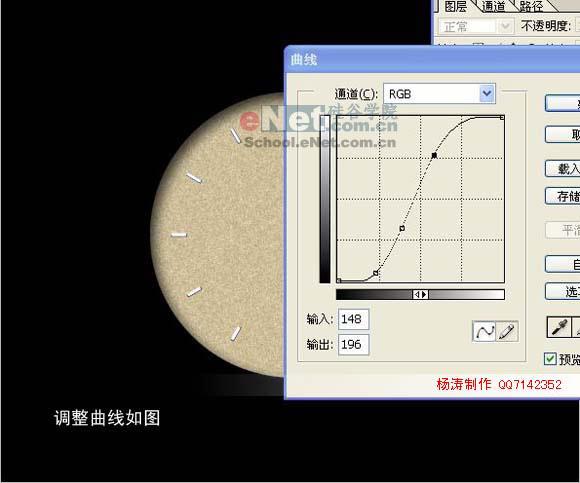Toggle the 预览 preview checkbox
The height and width of the screenshot is (483, 580).
tap(550, 358)
